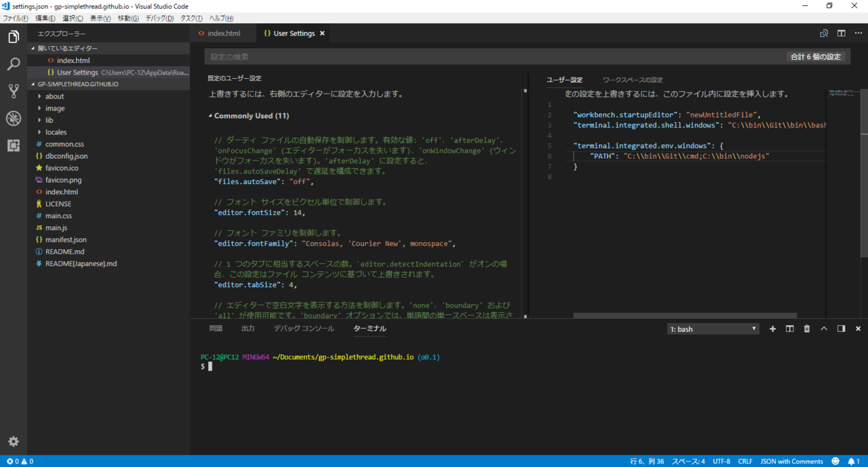Switch to ワークスペースの設定 tab
The width and height of the screenshot is (868, 467).
[x=633, y=80]
